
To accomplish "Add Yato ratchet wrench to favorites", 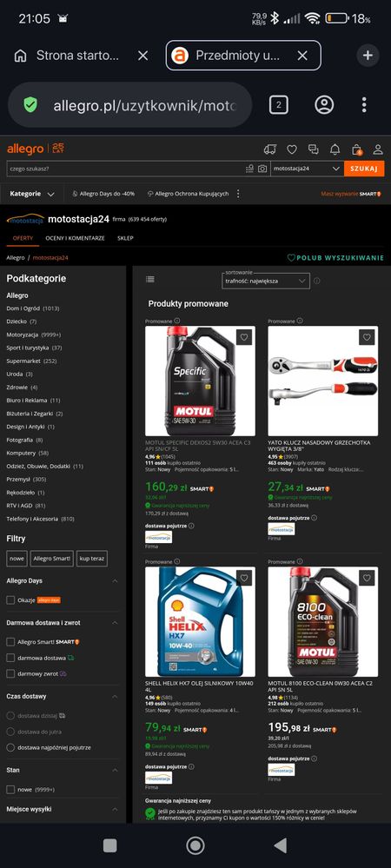I will click(x=367, y=337).
